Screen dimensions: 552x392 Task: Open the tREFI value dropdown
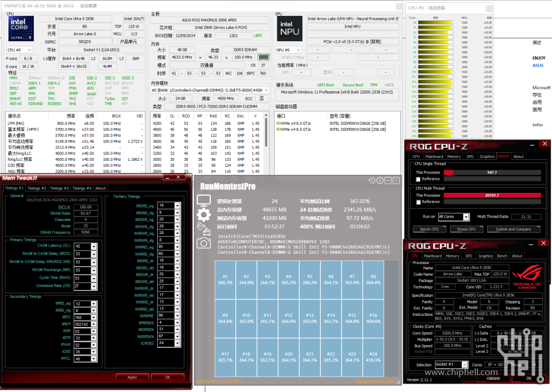(x=94, y=324)
